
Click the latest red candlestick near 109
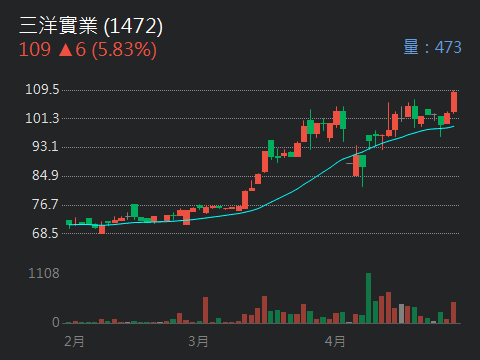click(x=454, y=102)
